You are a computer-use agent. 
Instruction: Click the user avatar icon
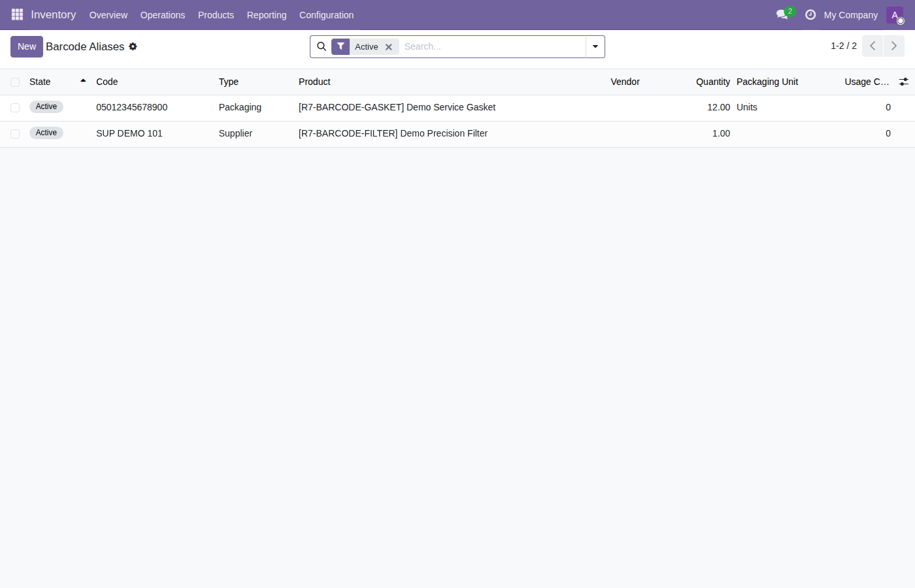click(895, 15)
